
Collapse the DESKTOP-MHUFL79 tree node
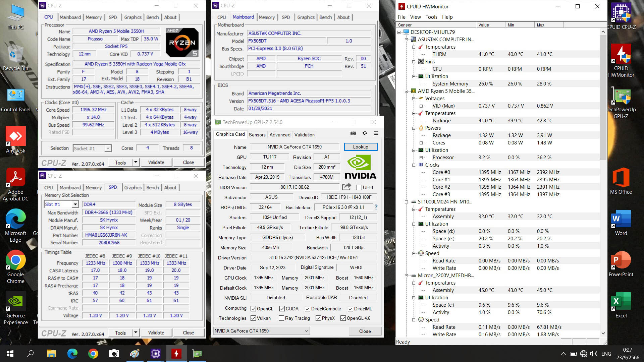pos(399,32)
